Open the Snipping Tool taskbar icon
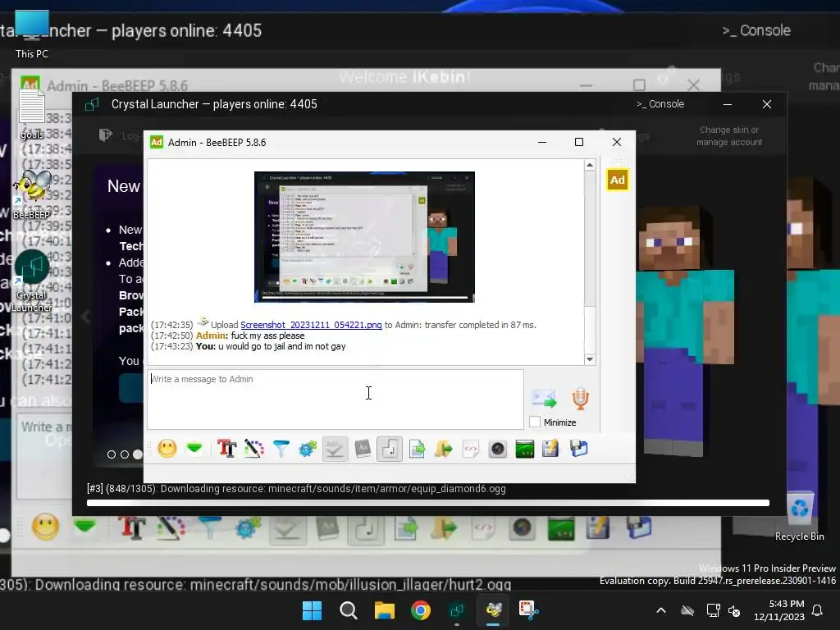Screen dimensions: 840x630 [x=529, y=610]
